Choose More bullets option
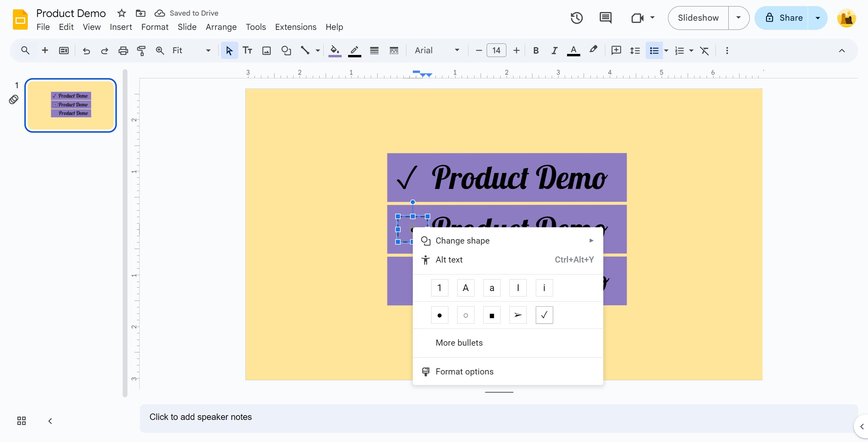This screenshot has height=443, width=868. 508,343
